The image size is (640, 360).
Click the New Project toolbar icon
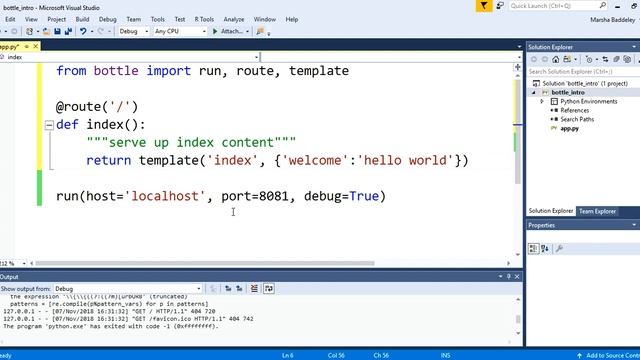[29, 31]
